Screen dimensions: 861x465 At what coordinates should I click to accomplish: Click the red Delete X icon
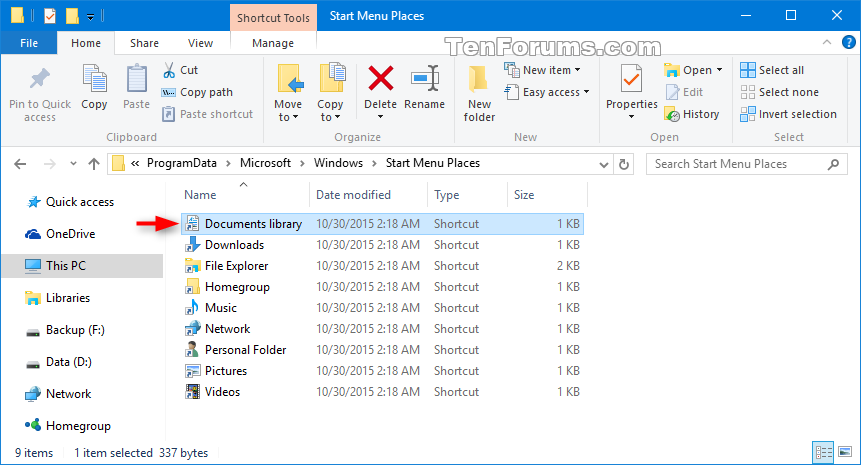coord(381,78)
